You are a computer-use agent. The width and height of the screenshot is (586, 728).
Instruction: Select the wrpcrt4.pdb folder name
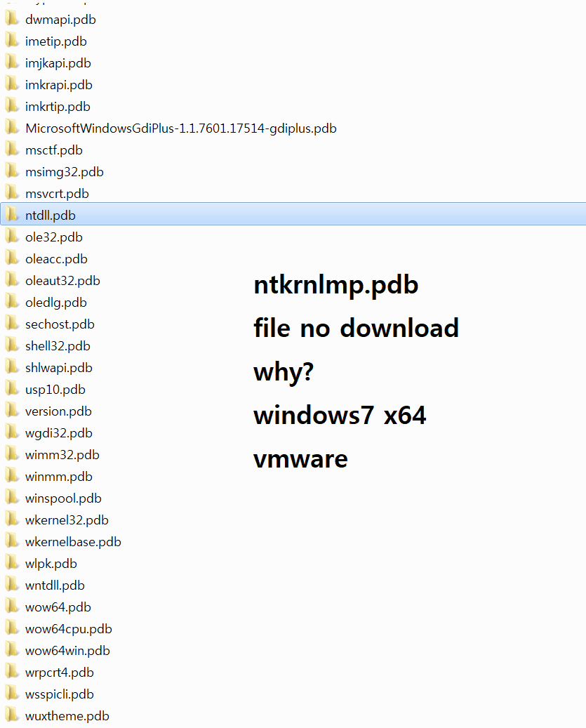click(60, 673)
